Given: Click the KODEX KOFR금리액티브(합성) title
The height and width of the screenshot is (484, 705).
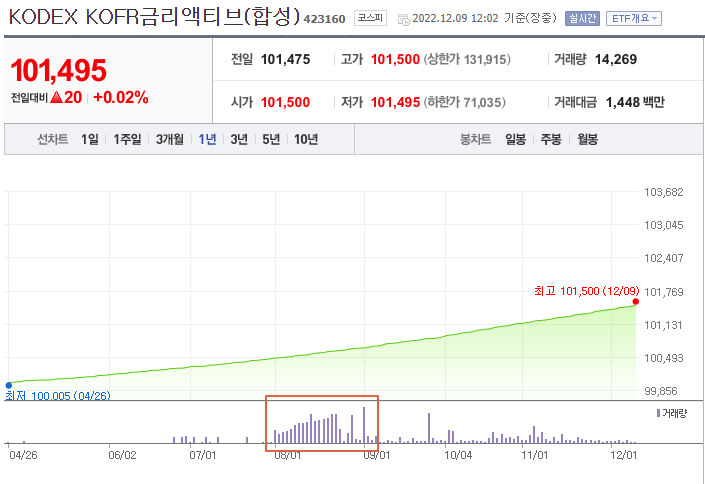Looking at the screenshot, I should [x=154, y=18].
